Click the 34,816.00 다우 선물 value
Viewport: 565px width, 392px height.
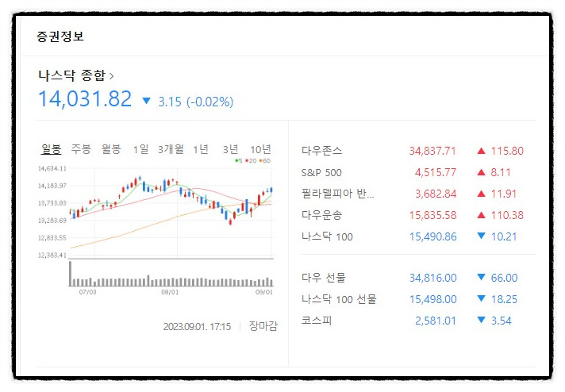[x=432, y=278]
